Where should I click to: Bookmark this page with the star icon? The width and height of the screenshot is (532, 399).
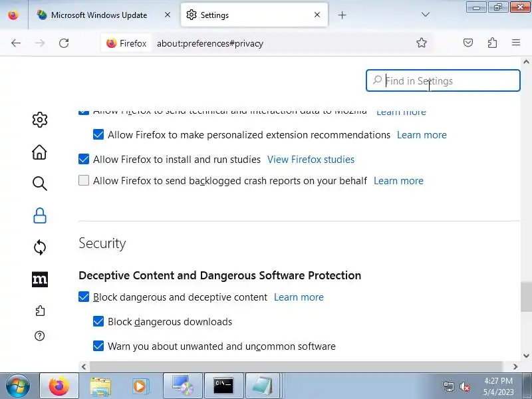tap(422, 43)
